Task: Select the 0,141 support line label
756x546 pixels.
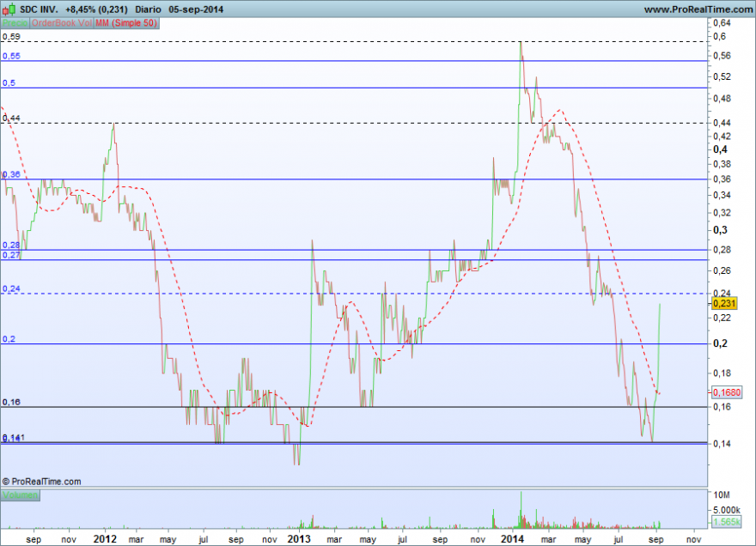Action: (14, 438)
